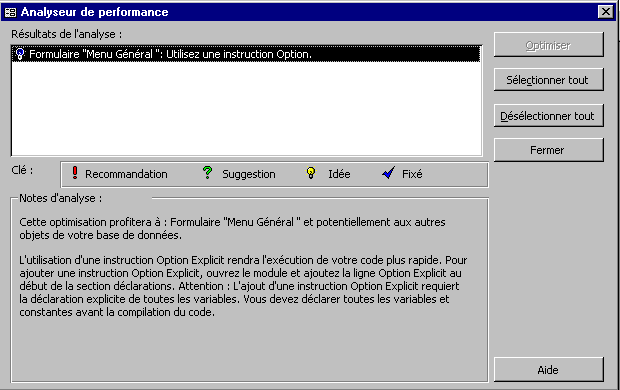Click the lightbulb icon in the result row
The image size is (620, 390).
pyautogui.click(x=20, y=54)
